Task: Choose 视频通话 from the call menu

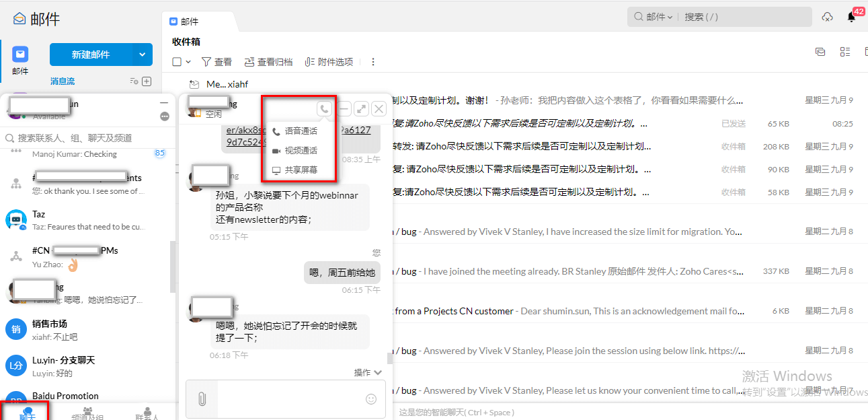Action: click(x=300, y=151)
